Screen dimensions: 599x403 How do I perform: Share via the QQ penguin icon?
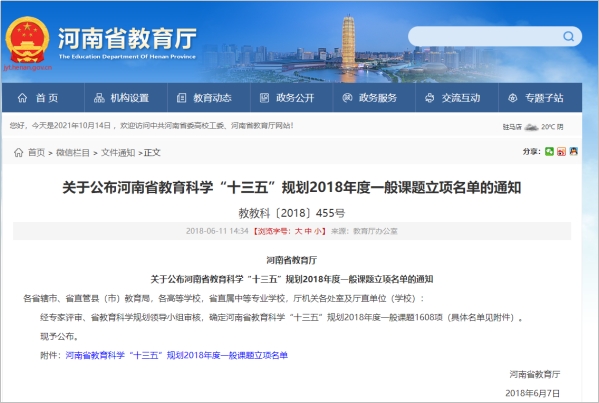573,152
